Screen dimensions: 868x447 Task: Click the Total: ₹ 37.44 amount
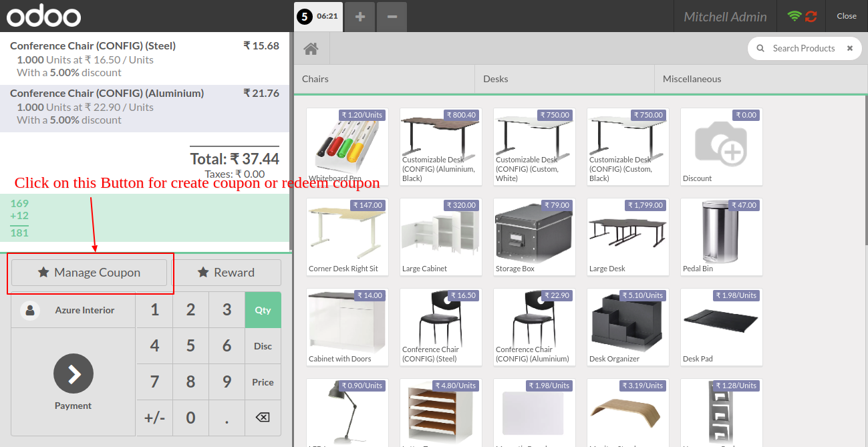point(235,159)
